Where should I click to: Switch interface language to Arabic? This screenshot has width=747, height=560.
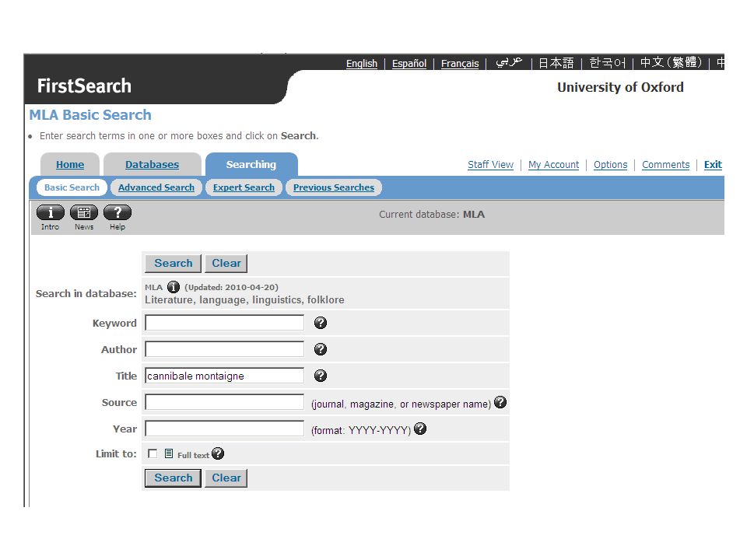pyautogui.click(x=509, y=62)
